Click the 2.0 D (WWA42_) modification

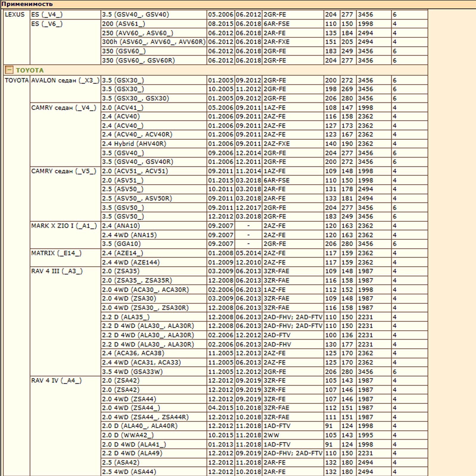click(x=128, y=435)
